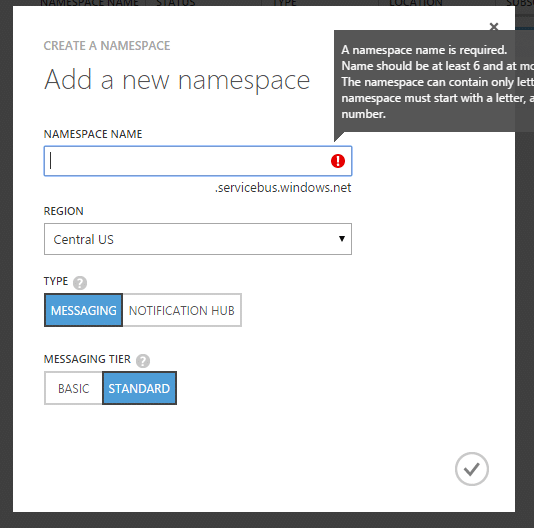Screen dimensions: 534x528
Task: Close the Create a Namespace dialog
Action: click(493, 26)
